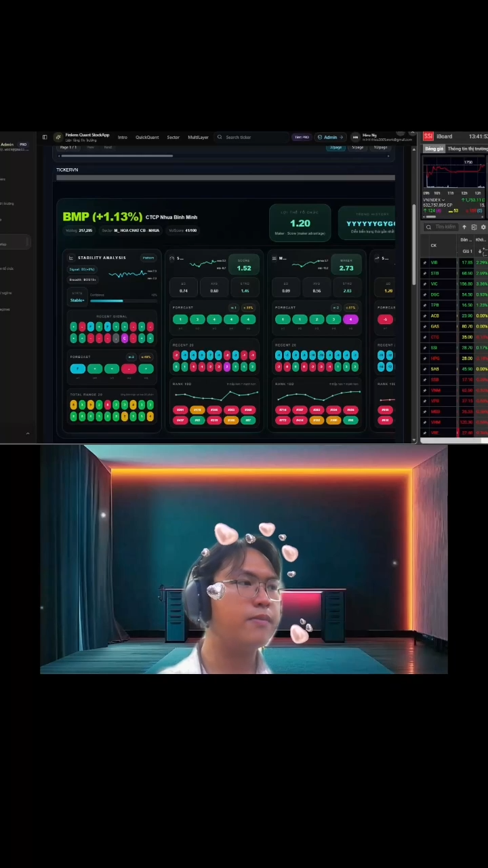Toggle the pin icon for VIC row

(425, 283)
